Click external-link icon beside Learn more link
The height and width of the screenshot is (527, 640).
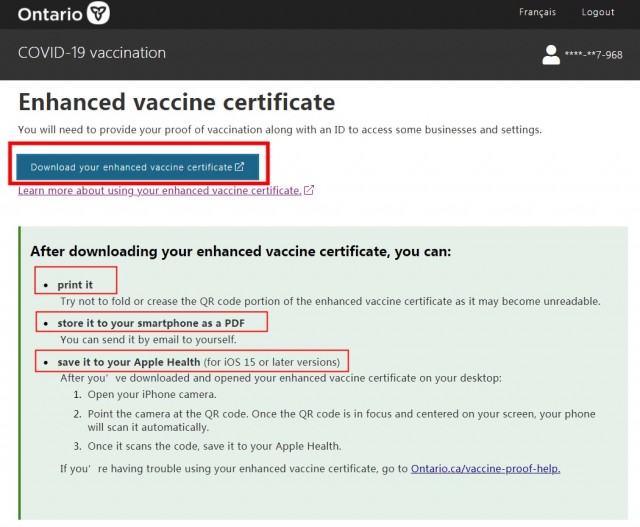point(309,190)
